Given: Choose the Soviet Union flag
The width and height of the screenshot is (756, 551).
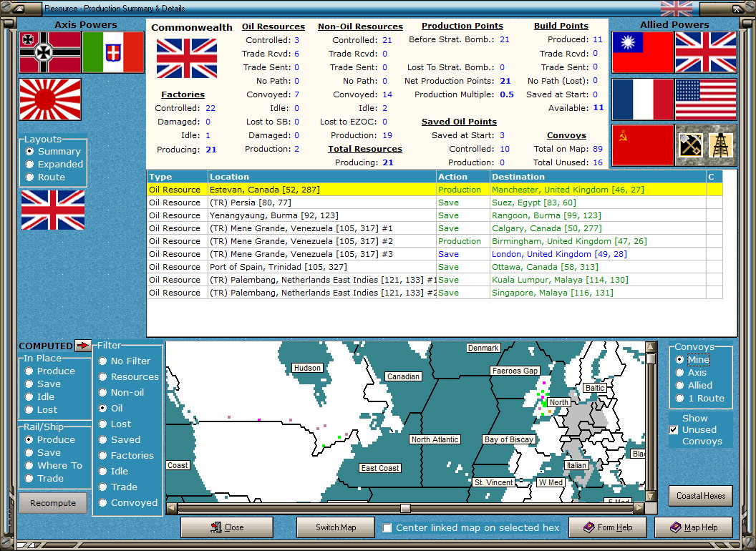Looking at the screenshot, I should pyautogui.click(x=642, y=145).
